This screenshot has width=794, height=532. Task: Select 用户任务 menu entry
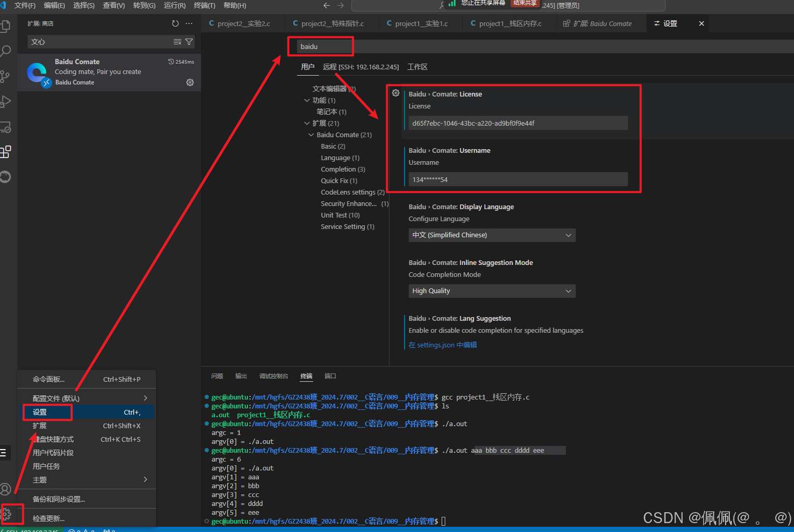87,466
